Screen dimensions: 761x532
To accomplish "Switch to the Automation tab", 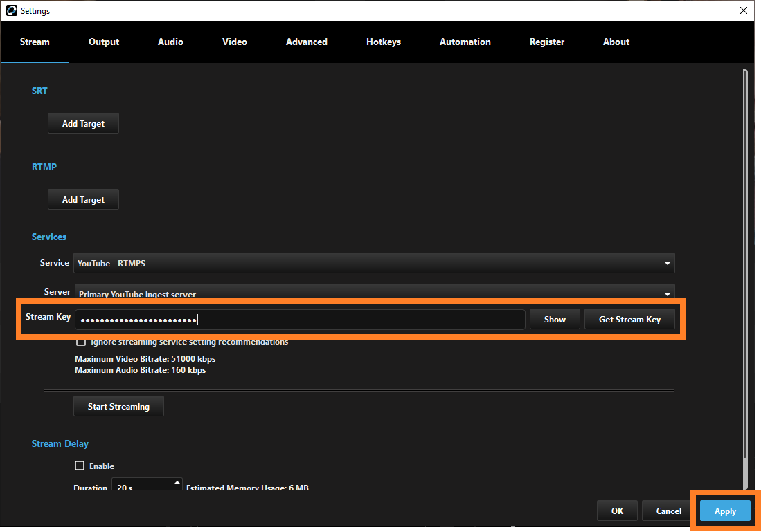I will [465, 42].
